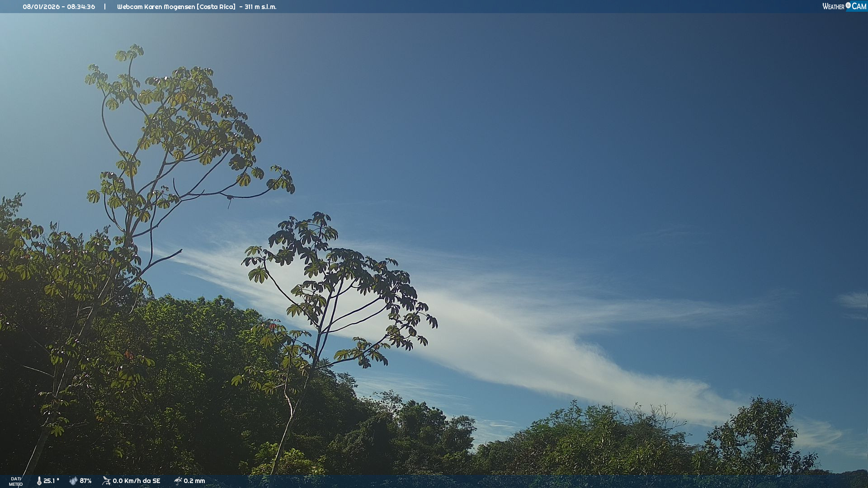Click the 311 m s.l.m. altitude text
The image size is (868, 488).
pos(260,7)
